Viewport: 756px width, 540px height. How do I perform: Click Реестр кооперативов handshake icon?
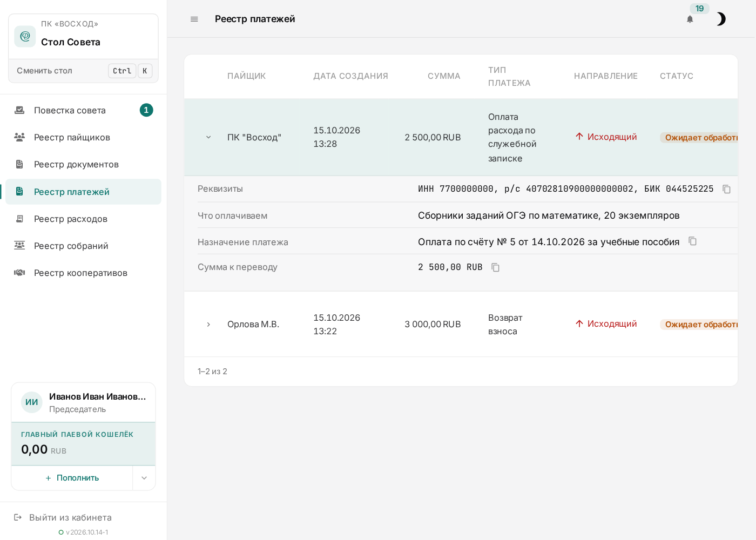coord(19,273)
